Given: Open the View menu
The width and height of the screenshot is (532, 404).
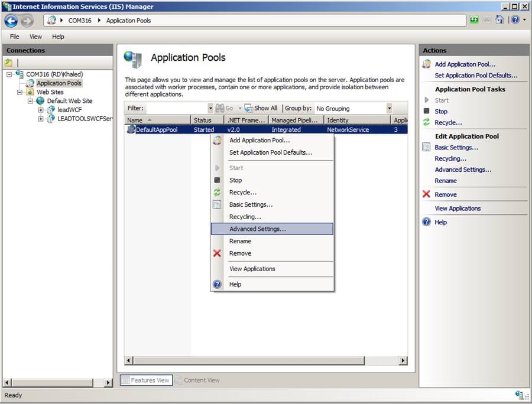Looking at the screenshot, I should (36, 37).
